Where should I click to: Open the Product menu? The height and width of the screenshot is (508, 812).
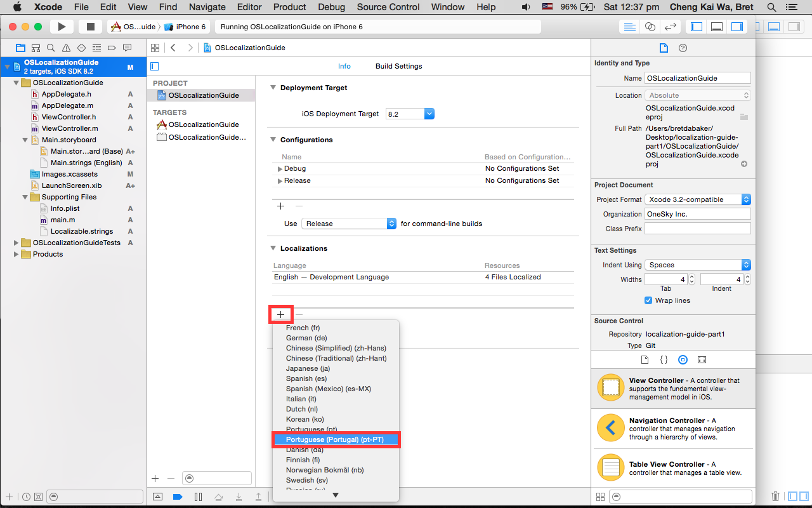tap(290, 7)
